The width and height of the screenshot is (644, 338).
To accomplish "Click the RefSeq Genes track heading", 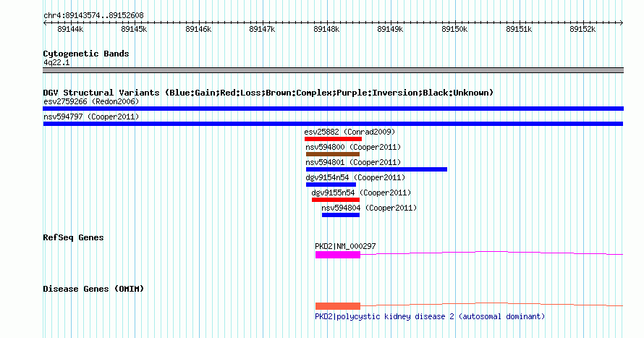I will click(x=73, y=237).
